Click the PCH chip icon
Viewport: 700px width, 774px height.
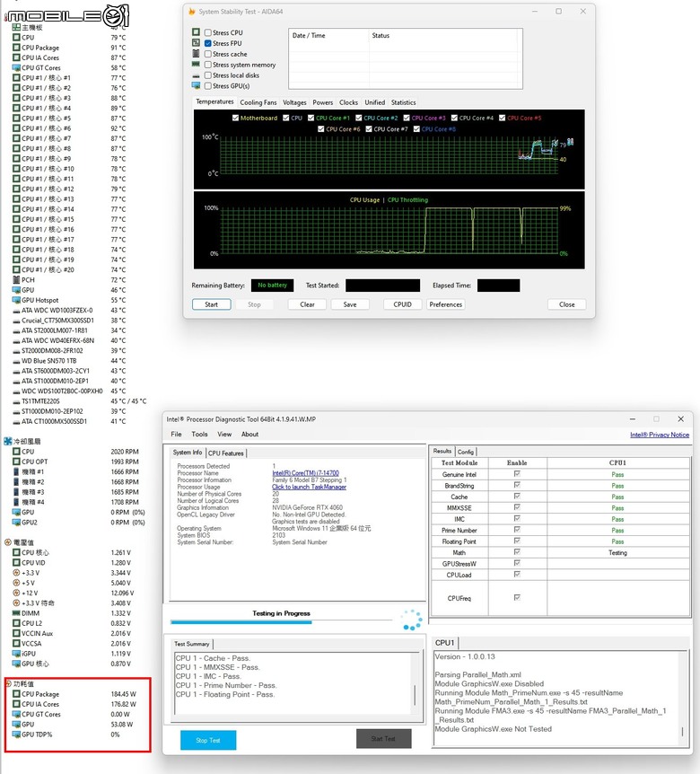point(16,280)
